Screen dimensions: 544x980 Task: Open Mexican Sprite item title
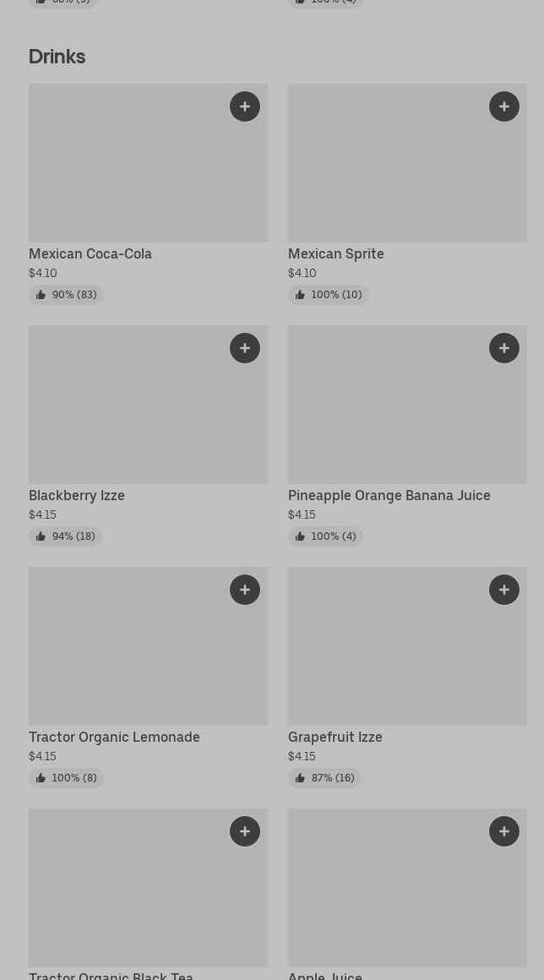click(335, 253)
